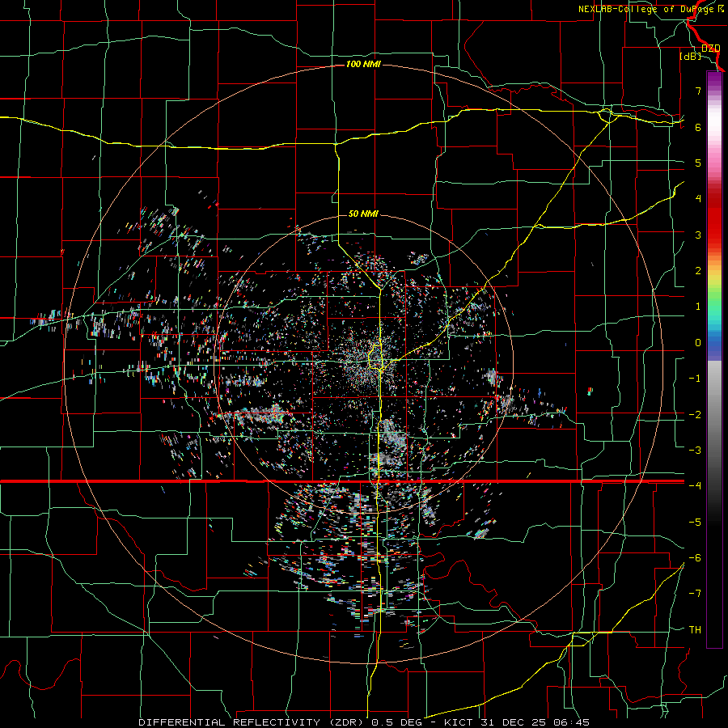Select the 4 value on the color scale
Screen dimensions: 728x728
click(x=698, y=199)
